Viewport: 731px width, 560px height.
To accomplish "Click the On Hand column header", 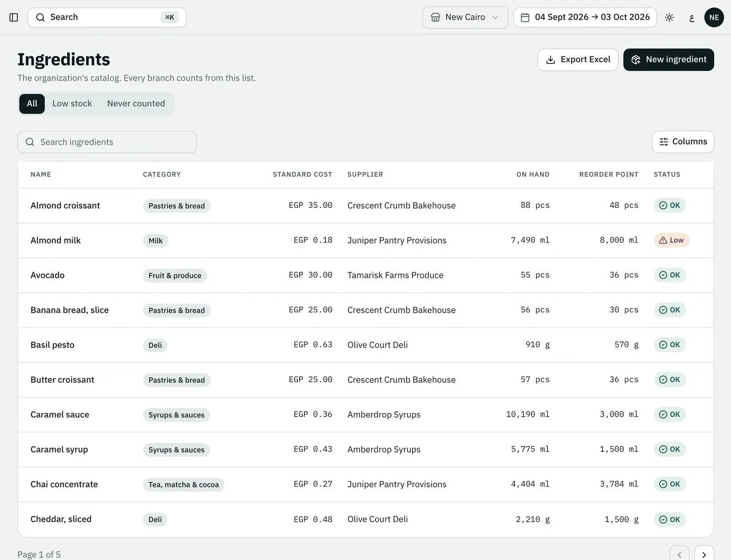I will coord(533,174).
